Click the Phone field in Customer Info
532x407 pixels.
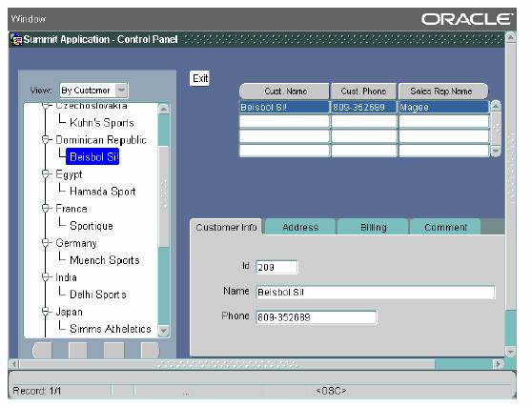point(316,317)
